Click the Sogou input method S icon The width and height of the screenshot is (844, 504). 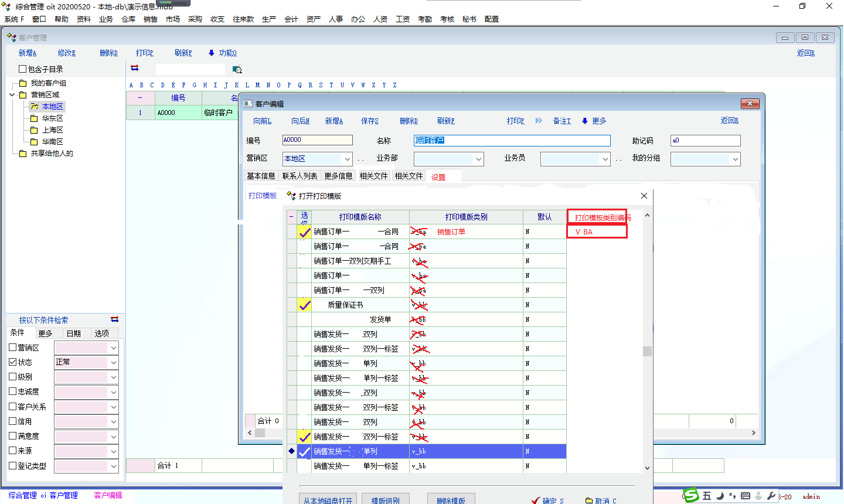[x=692, y=495]
